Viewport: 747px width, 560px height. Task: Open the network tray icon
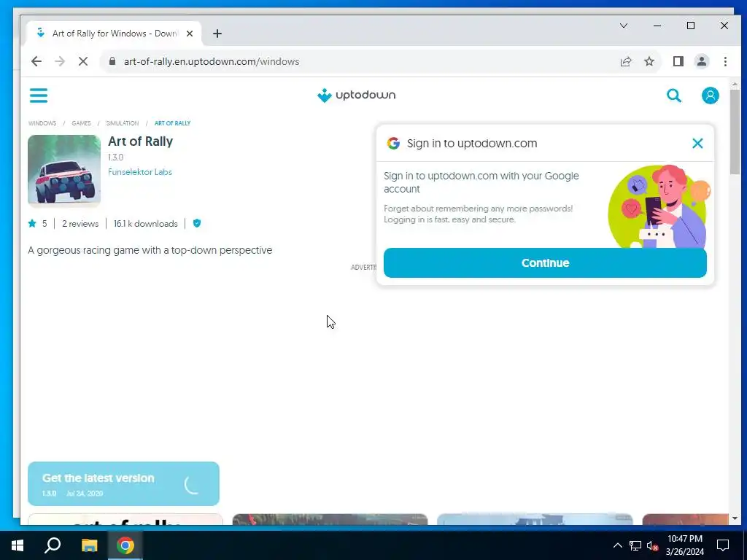pos(635,545)
